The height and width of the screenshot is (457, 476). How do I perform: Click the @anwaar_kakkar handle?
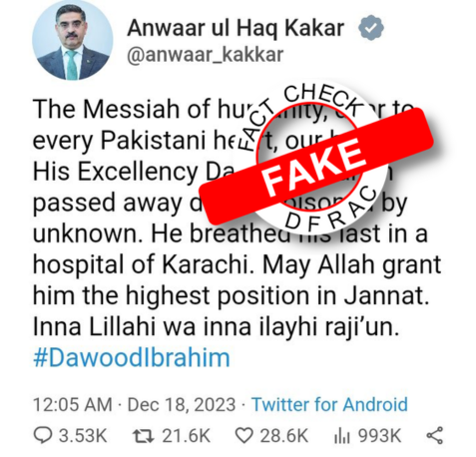(206, 55)
